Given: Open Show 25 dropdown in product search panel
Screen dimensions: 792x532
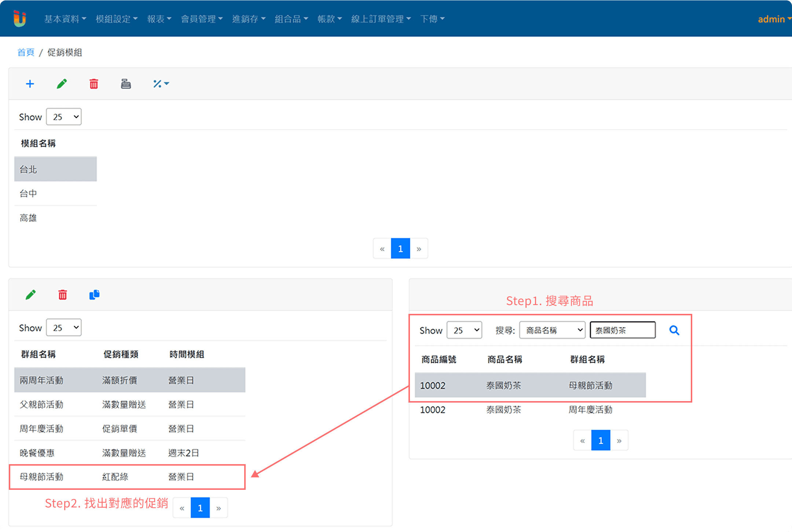Looking at the screenshot, I should pos(464,330).
